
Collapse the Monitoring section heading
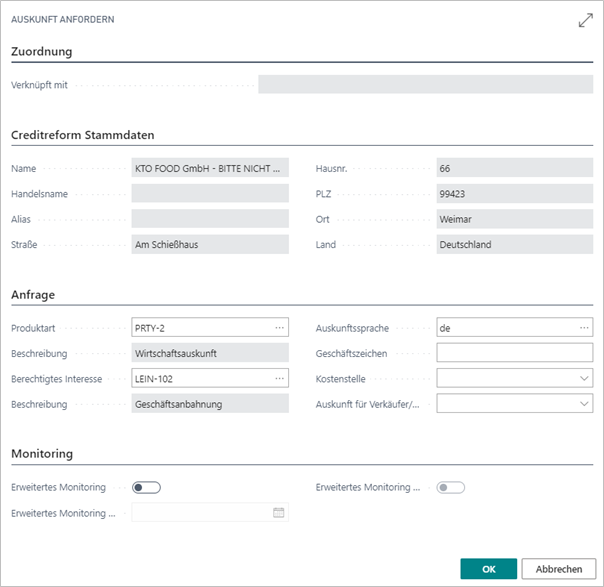pyautogui.click(x=42, y=453)
